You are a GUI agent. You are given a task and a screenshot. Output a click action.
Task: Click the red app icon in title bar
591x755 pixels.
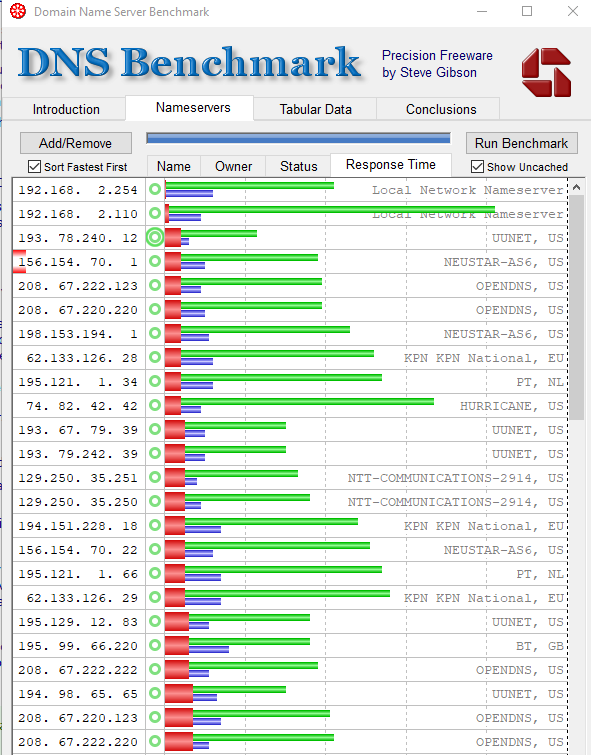tap(18, 12)
